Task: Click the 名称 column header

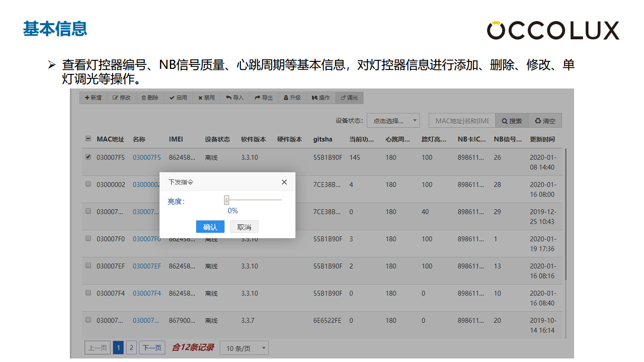Action: (139, 139)
